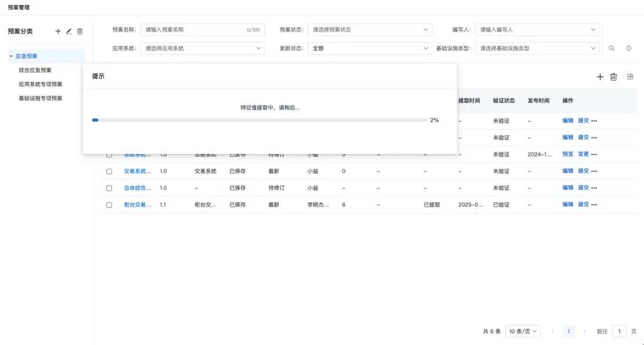Open the 交易系统 plan link

(138, 171)
